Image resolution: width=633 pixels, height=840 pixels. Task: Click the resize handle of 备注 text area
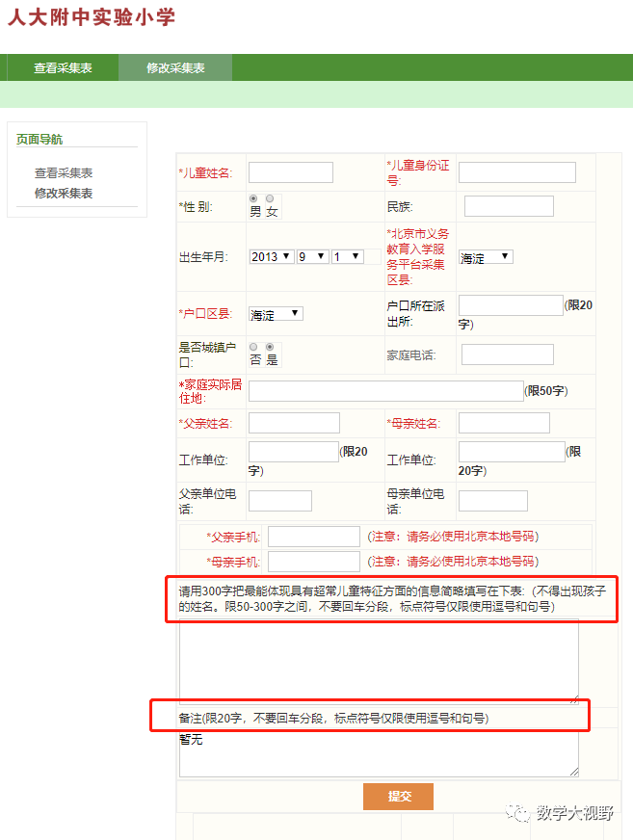574,772
